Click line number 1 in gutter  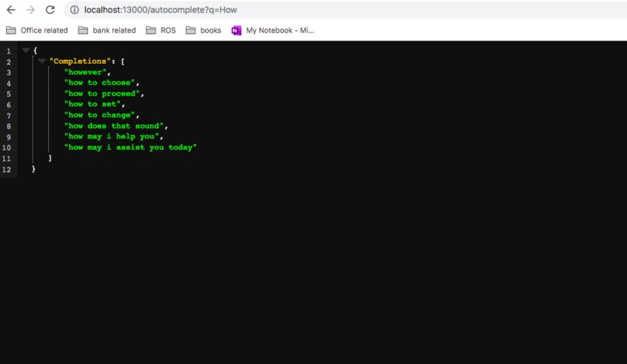[x=9, y=51]
